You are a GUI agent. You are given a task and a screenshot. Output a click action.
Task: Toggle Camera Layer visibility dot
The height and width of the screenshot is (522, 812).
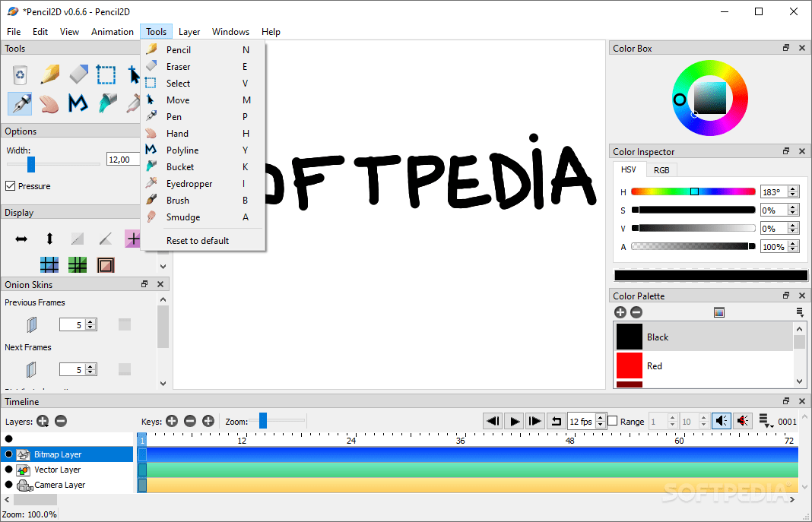(9, 485)
